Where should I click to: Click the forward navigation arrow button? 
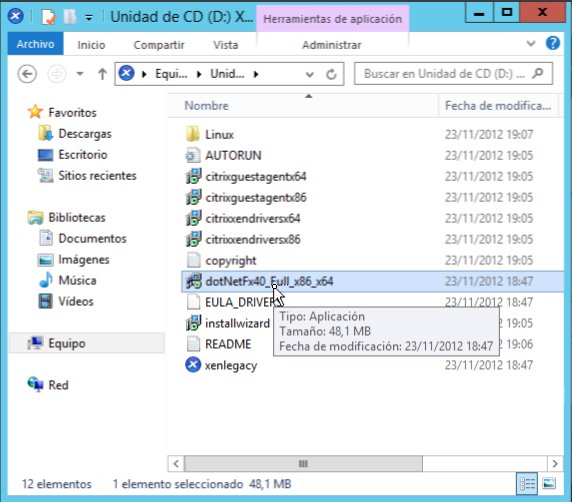57,74
